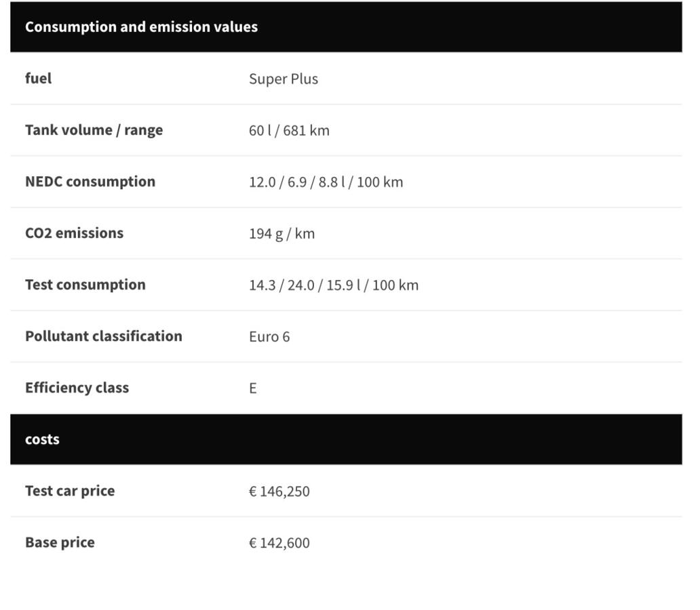Click the € 146,250 price value
The width and height of the screenshot is (700, 610).
[x=279, y=491]
